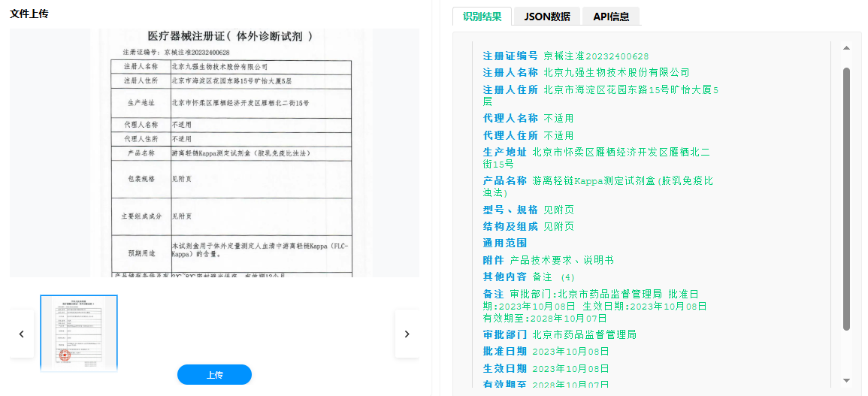The width and height of the screenshot is (868, 396).
Task: Click the blue 上传 button
Action: [214, 375]
